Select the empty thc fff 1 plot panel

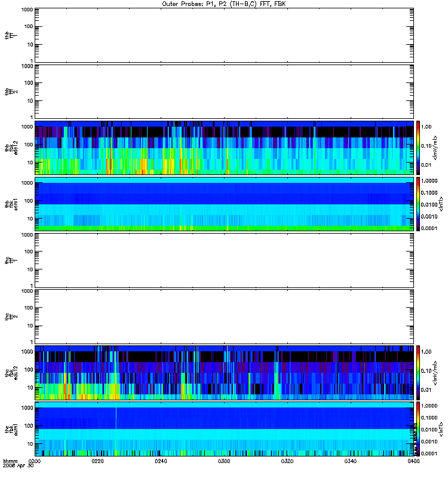coord(225,261)
